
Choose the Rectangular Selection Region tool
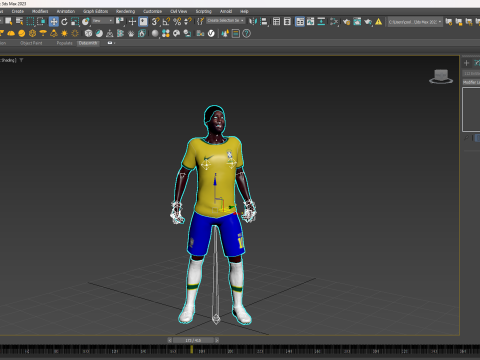pos(30,22)
